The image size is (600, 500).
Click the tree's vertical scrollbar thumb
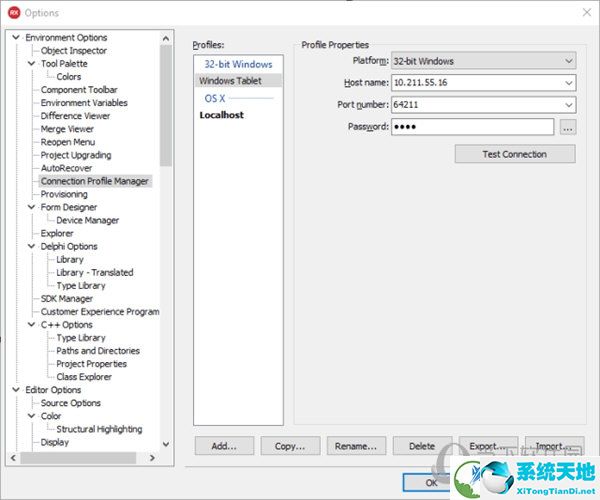[166, 105]
